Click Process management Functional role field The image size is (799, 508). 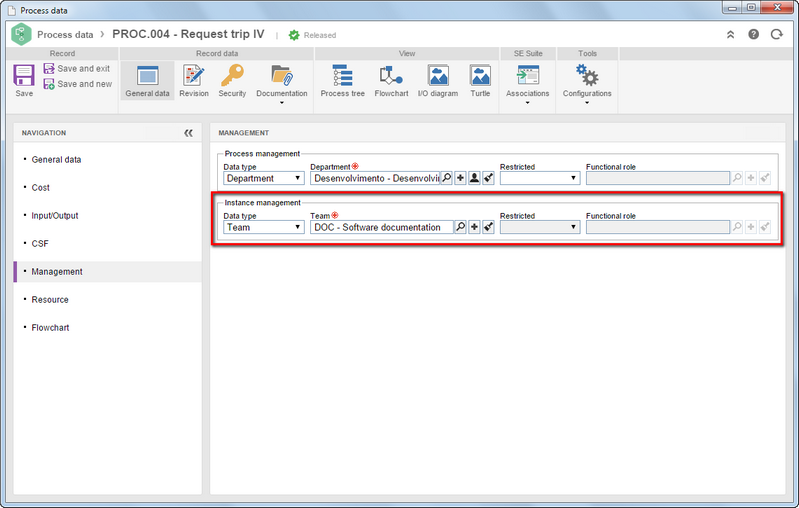click(x=657, y=178)
